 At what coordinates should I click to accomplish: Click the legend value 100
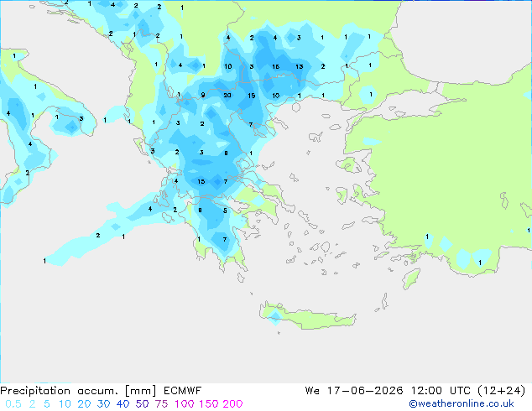tap(185, 404)
